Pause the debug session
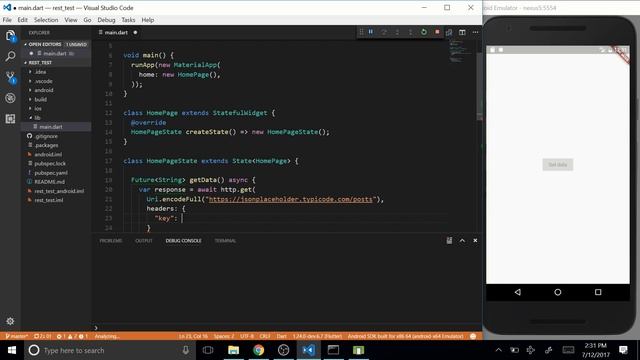The width and height of the screenshot is (640, 360). [371, 32]
